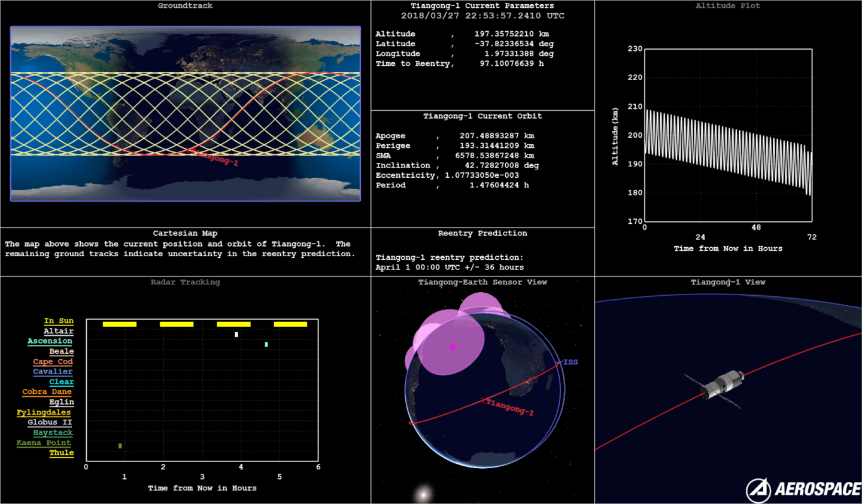Click the red Tiangong-1 label on groundtrack map
This screenshot has height=504, width=862.
coord(215,157)
